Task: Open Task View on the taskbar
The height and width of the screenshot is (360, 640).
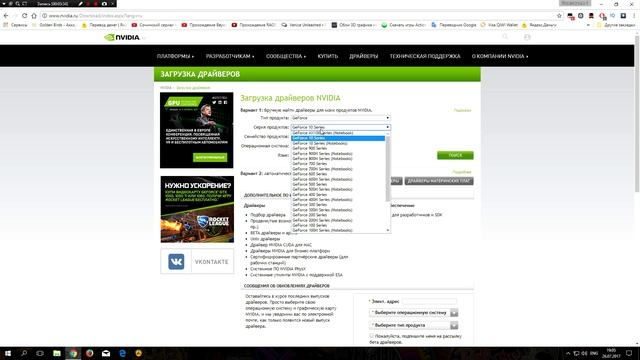Action: tap(40, 353)
